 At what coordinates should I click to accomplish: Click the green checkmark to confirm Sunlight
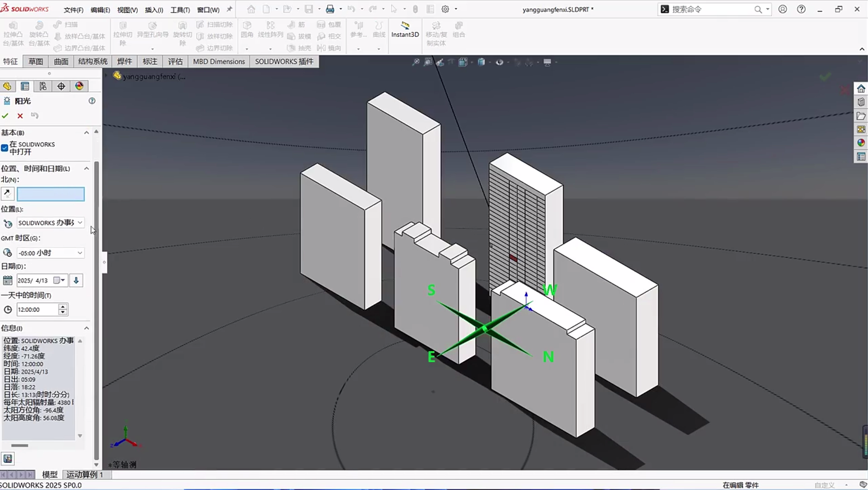5,116
